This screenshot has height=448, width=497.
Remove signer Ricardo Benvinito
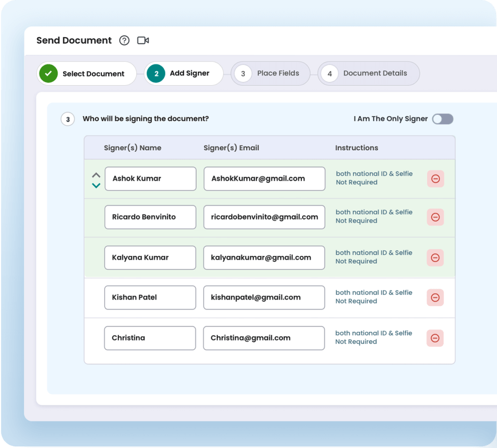click(x=435, y=217)
